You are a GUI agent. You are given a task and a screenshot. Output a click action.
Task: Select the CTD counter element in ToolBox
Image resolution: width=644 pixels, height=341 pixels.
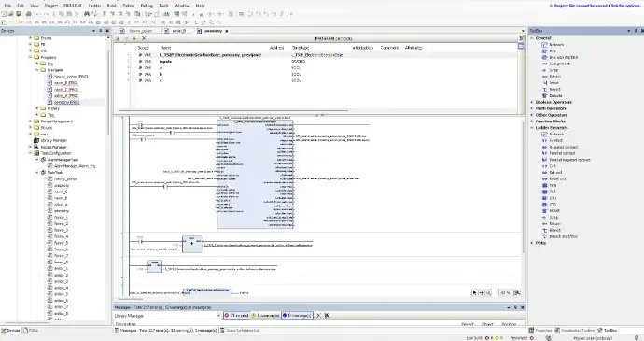[549, 205]
